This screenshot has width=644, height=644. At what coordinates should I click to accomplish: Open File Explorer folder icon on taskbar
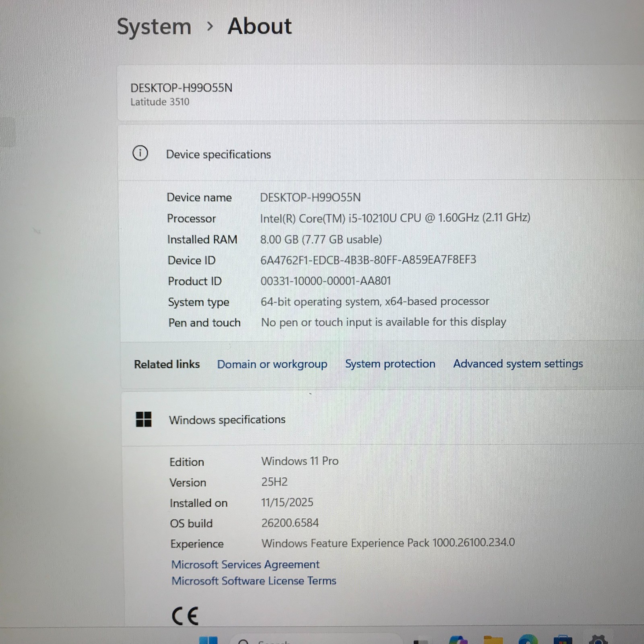click(x=493, y=640)
